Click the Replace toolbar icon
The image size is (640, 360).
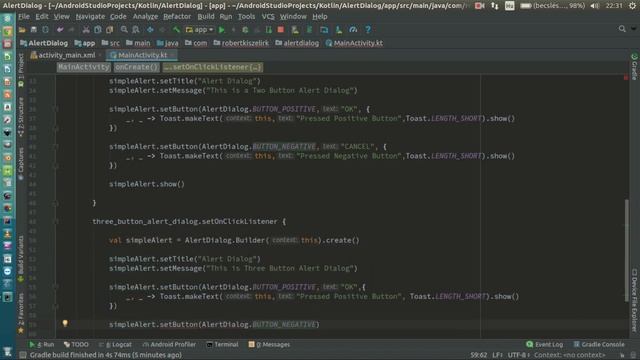pyautogui.click(x=136, y=29)
